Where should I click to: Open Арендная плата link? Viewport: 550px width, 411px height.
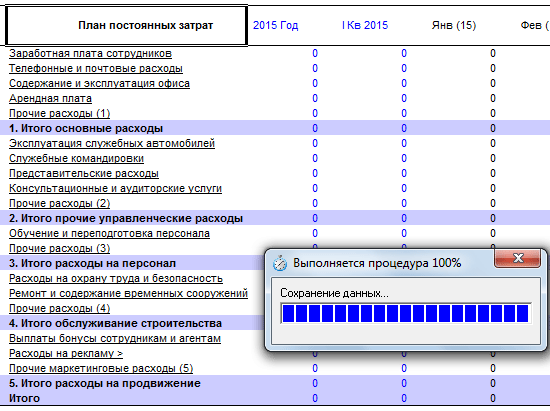pos(51,99)
